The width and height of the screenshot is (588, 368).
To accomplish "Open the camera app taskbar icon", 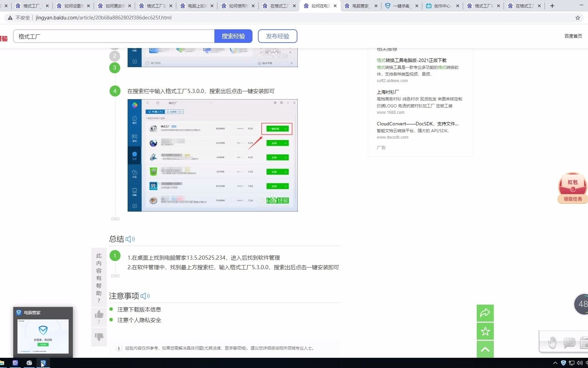I will (29, 363).
